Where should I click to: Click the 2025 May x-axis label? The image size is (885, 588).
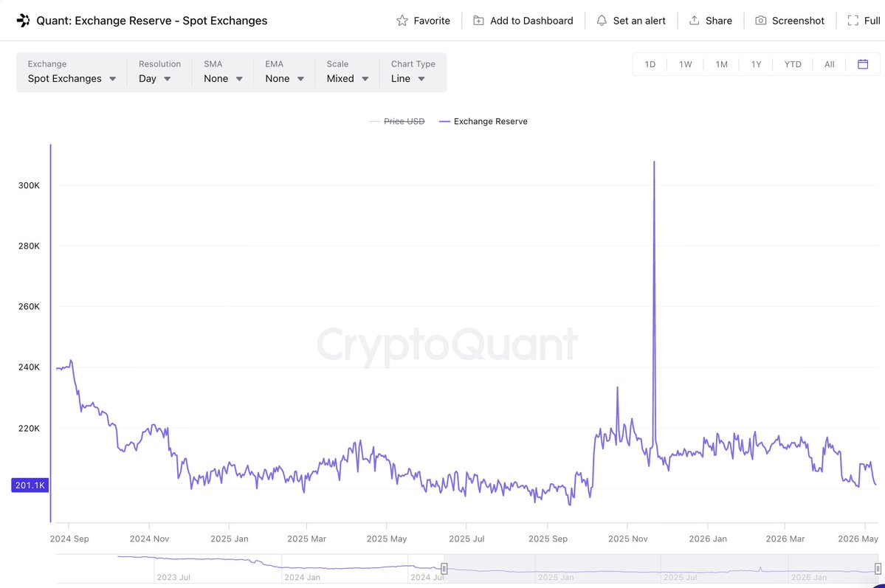[x=387, y=539]
